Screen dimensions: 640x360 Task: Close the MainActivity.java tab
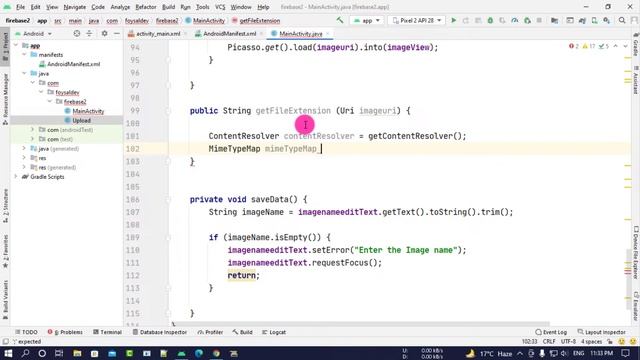pos(327,33)
